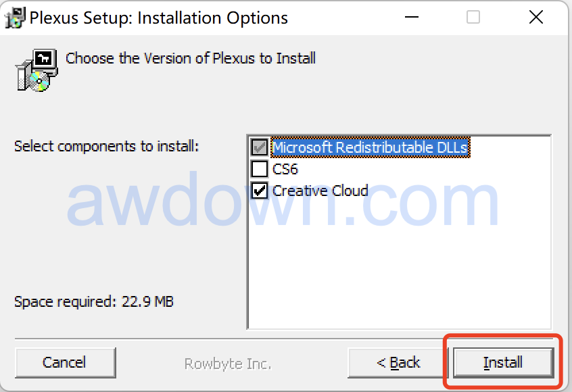Select the Creative Cloud label in the list
Screen dimensions: 572x392
[320, 191]
